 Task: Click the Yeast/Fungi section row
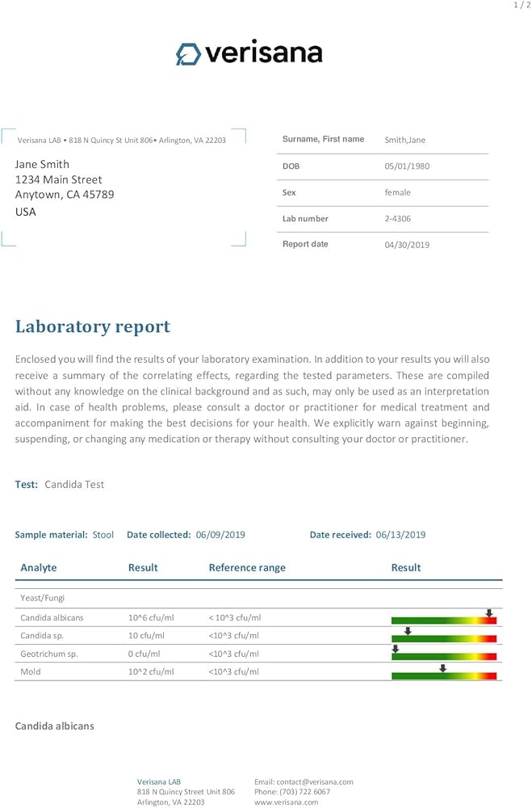(42, 598)
